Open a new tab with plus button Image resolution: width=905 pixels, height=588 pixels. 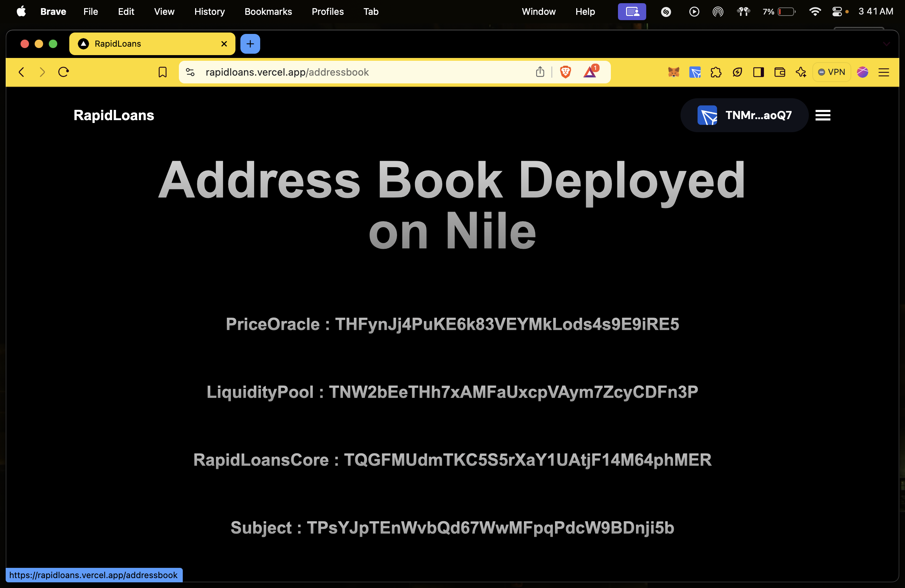click(250, 44)
